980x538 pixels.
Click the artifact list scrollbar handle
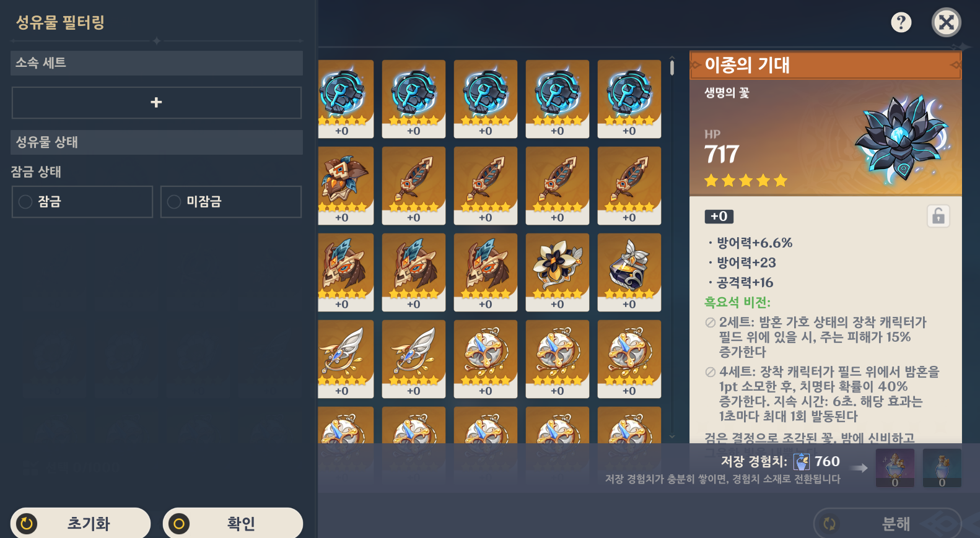tap(672, 67)
